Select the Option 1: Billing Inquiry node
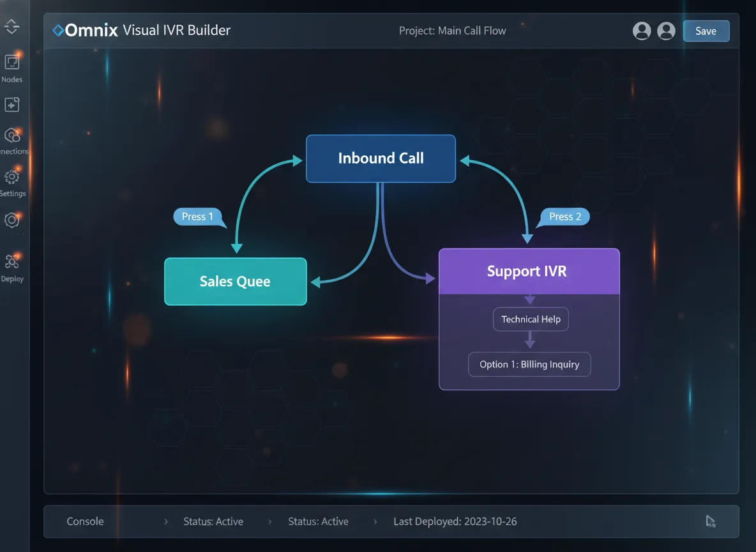The height and width of the screenshot is (552, 756). click(529, 364)
